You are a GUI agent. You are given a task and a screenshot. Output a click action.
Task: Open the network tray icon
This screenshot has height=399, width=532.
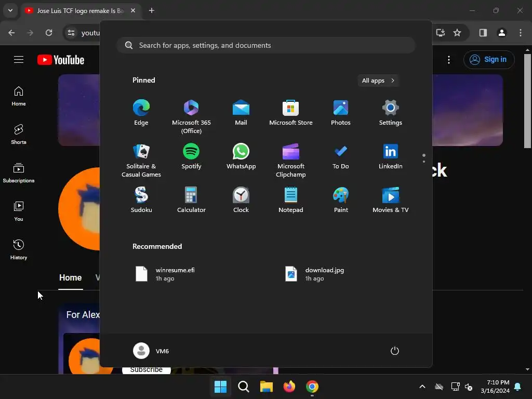tap(455, 387)
